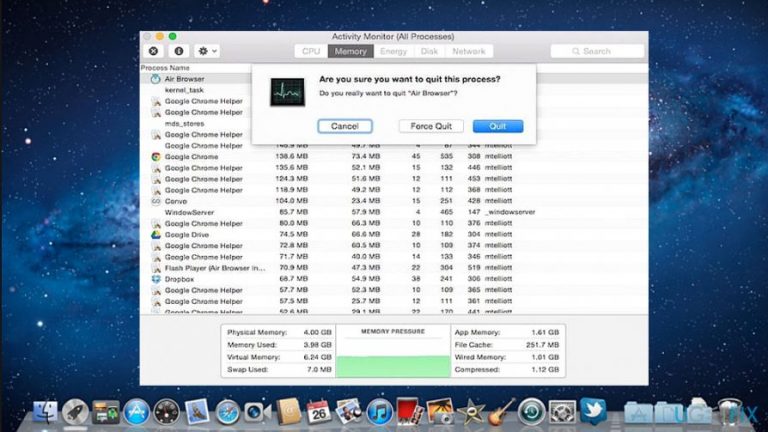Click the Physical Memory 4.00 GB stat
This screenshot has height=432, width=768.
[x=279, y=332]
